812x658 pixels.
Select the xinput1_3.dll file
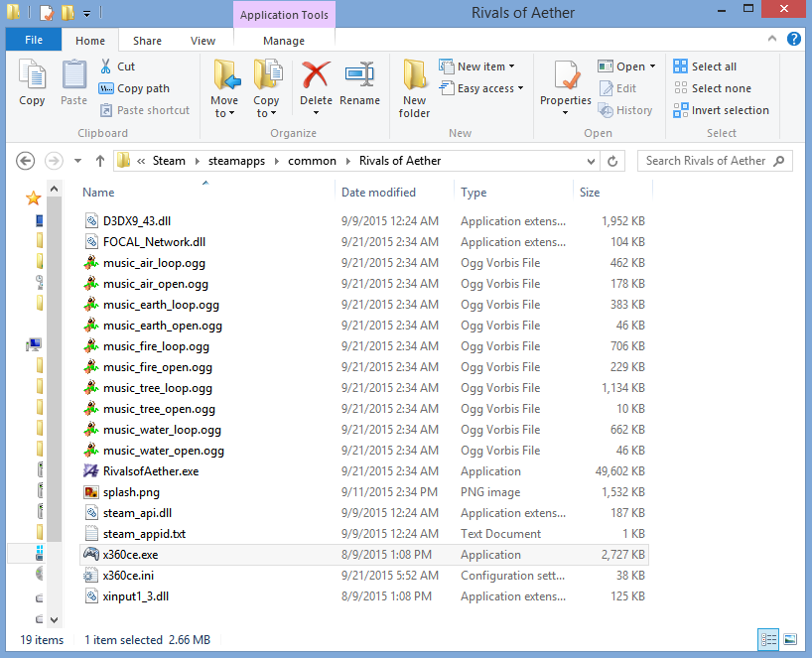(x=363, y=596)
